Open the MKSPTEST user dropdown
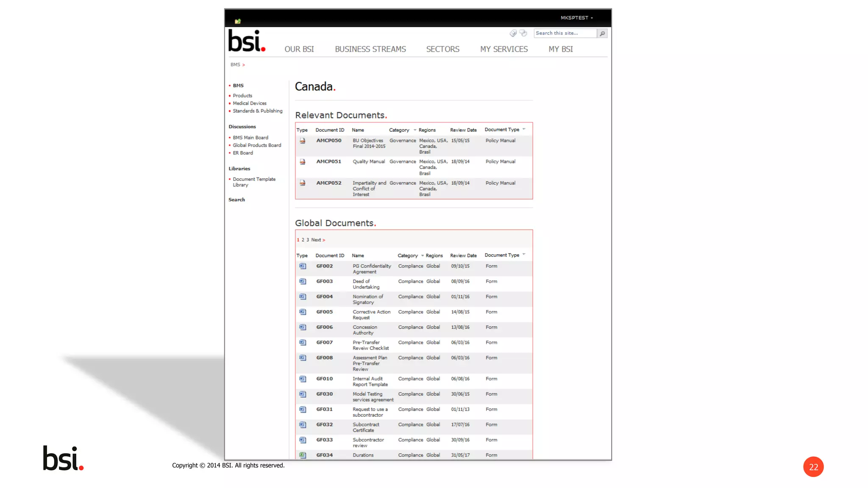The image size is (868, 488). tap(577, 18)
